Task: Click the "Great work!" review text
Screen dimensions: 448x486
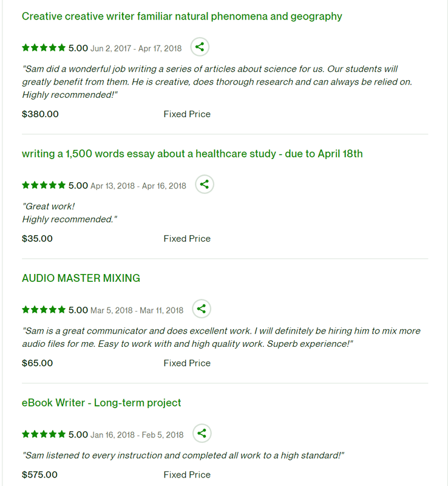Action: click(x=49, y=207)
